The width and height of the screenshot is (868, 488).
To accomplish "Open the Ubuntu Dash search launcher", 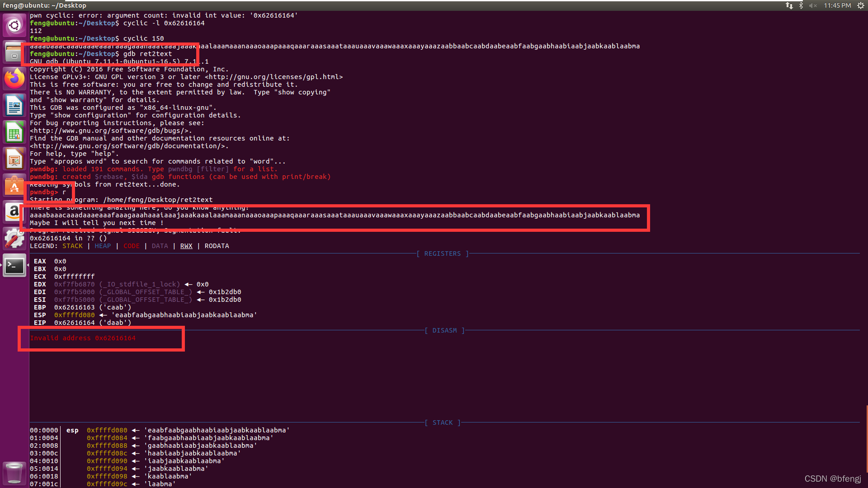I will click(14, 25).
